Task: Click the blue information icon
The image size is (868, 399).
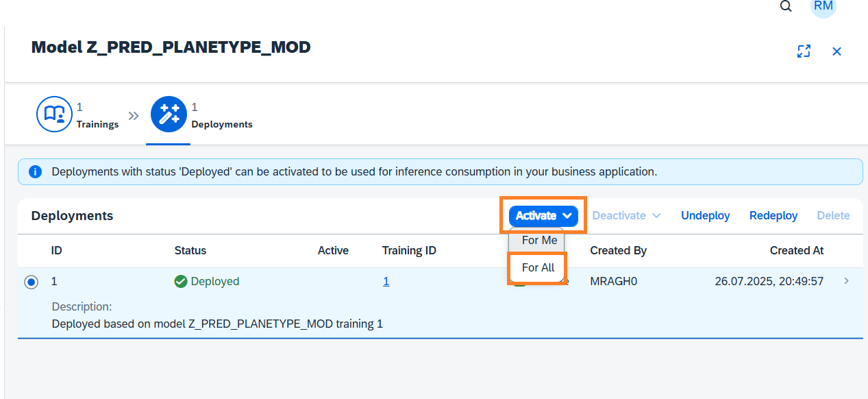Action: [x=35, y=171]
